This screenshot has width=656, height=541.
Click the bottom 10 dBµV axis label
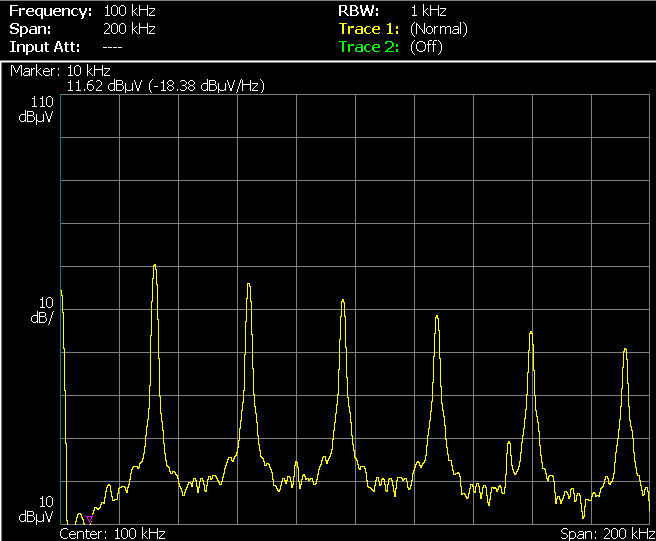(x=36, y=509)
